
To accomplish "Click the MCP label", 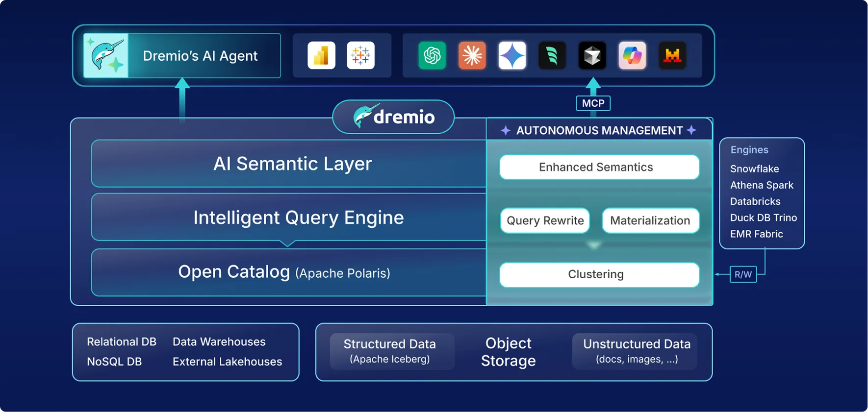I will coord(593,103).
